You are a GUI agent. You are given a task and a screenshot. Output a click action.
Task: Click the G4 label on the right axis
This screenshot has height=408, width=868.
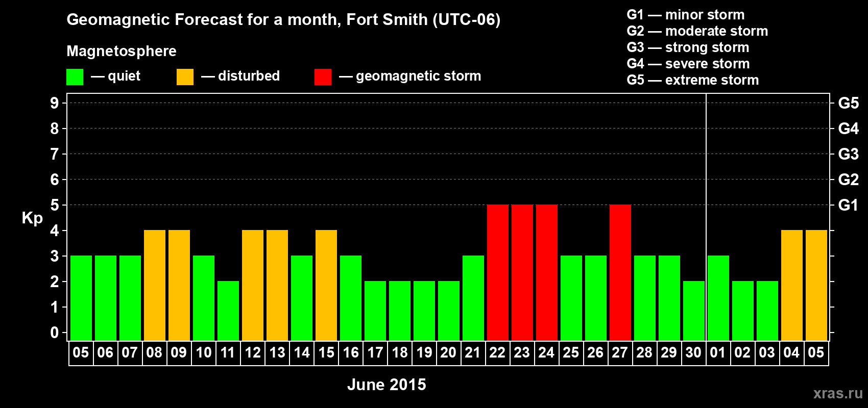tap(849, 129)
